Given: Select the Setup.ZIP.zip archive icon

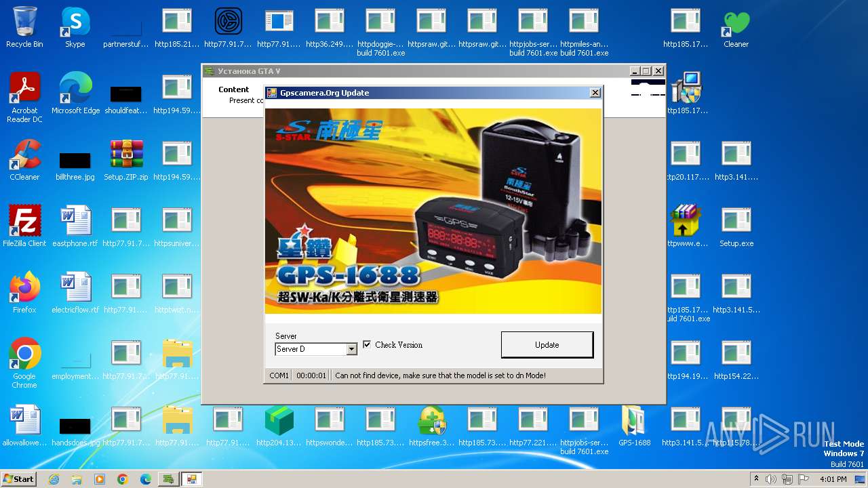Looking at the screenshot, I should click(126, 160).
